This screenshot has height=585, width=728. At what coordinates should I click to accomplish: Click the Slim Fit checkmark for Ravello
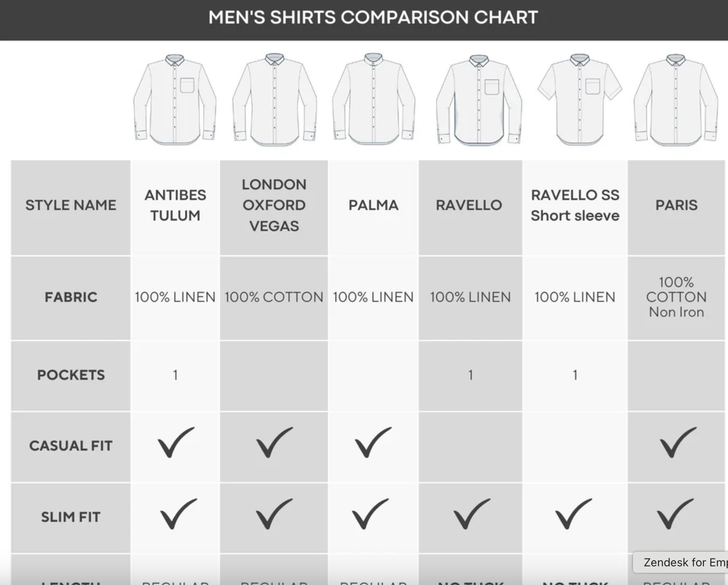tap(471, 514)
